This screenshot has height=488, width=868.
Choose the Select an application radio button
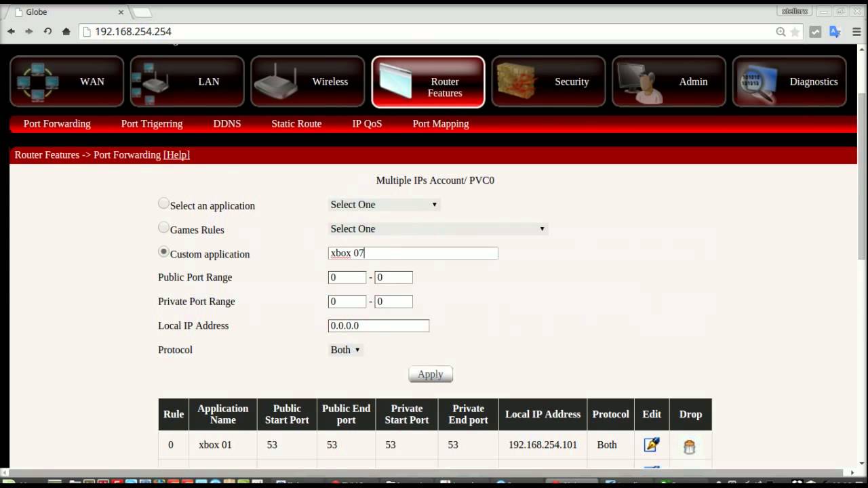tap(163, 203)
